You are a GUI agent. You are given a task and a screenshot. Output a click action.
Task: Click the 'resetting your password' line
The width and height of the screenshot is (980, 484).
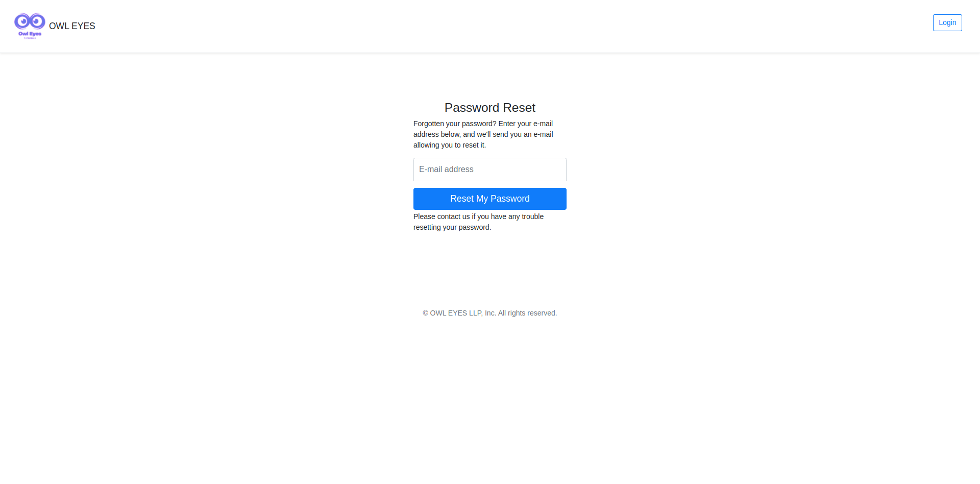pos(452,227)
